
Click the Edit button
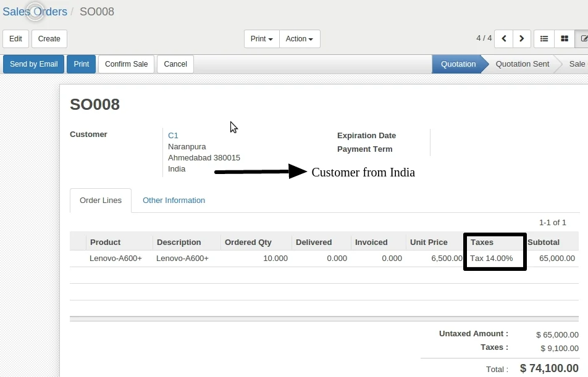coord(15,38)
